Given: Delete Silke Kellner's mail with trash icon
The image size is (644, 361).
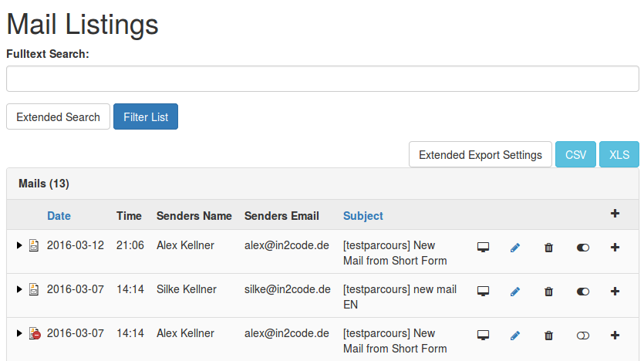Looking at the screenshot, I should pyautogui.click(x=548, y=292).
